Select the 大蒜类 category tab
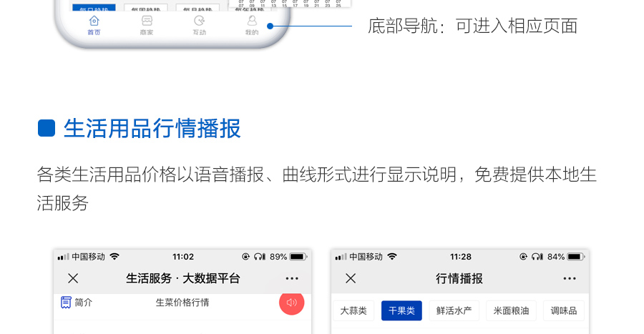Viewport: 644px width, 334px height. [353, 310]
